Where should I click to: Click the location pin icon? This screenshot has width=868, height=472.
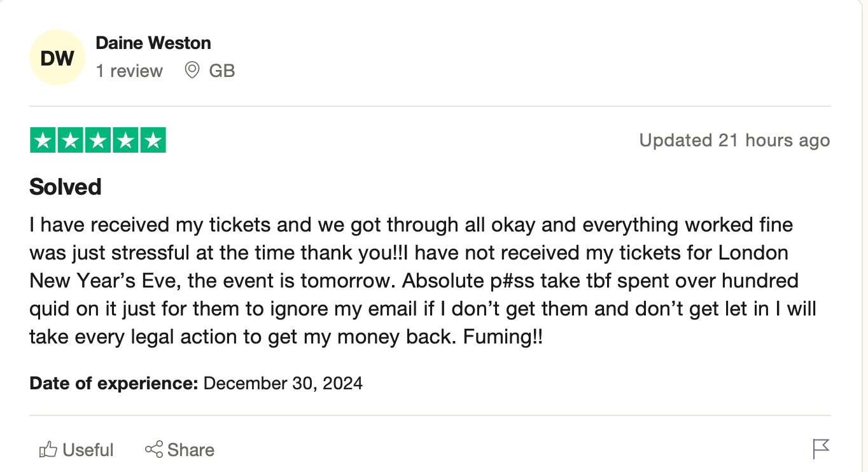click(x=192, y=70)
